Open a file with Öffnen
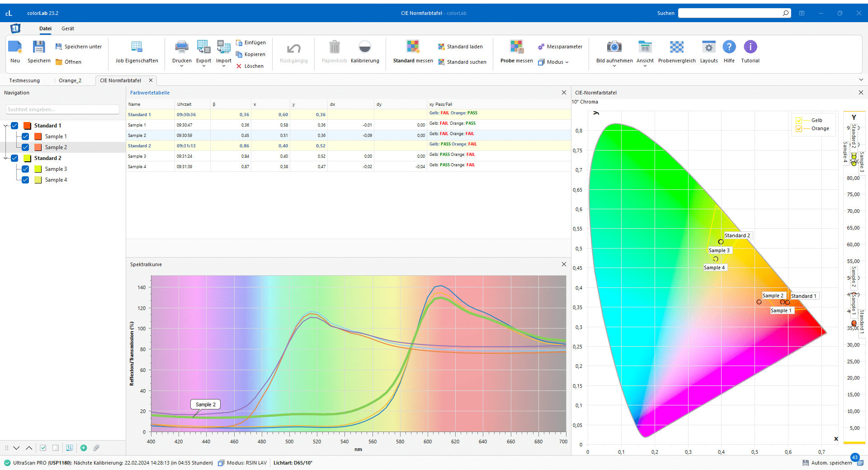The image size is (868, 470). click(69, 62)
